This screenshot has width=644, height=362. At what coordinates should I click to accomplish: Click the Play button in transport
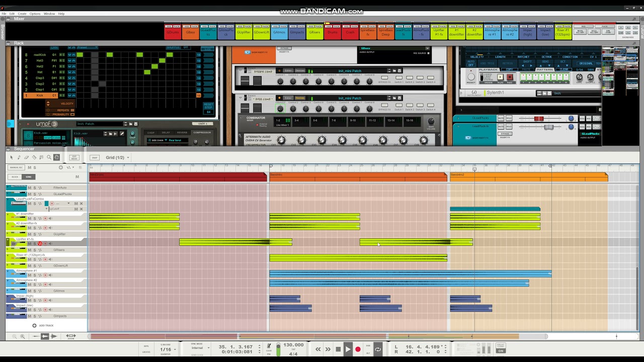[348, 349]
